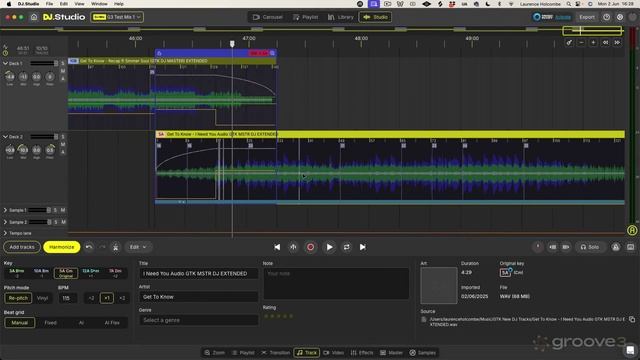
Task: Click the yellow Harmonize button
Action: coord(62,247)
